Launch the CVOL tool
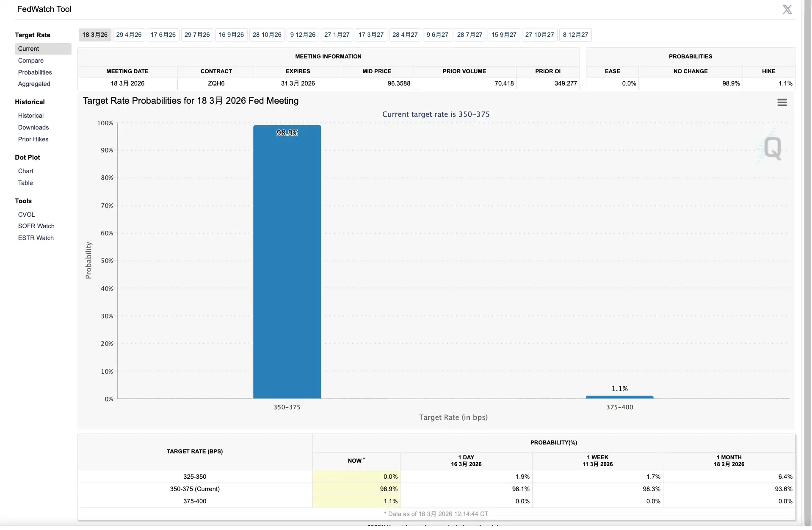 26,215
